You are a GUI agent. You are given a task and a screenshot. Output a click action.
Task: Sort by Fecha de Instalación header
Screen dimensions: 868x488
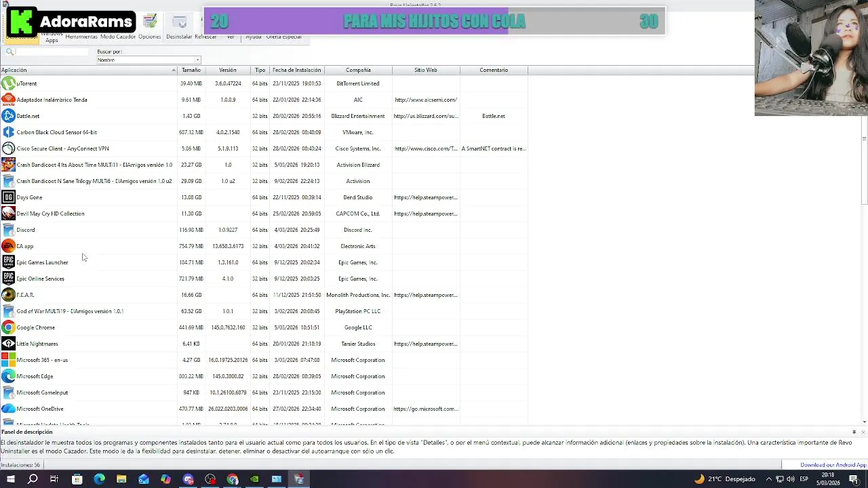[x=297, y=70]
